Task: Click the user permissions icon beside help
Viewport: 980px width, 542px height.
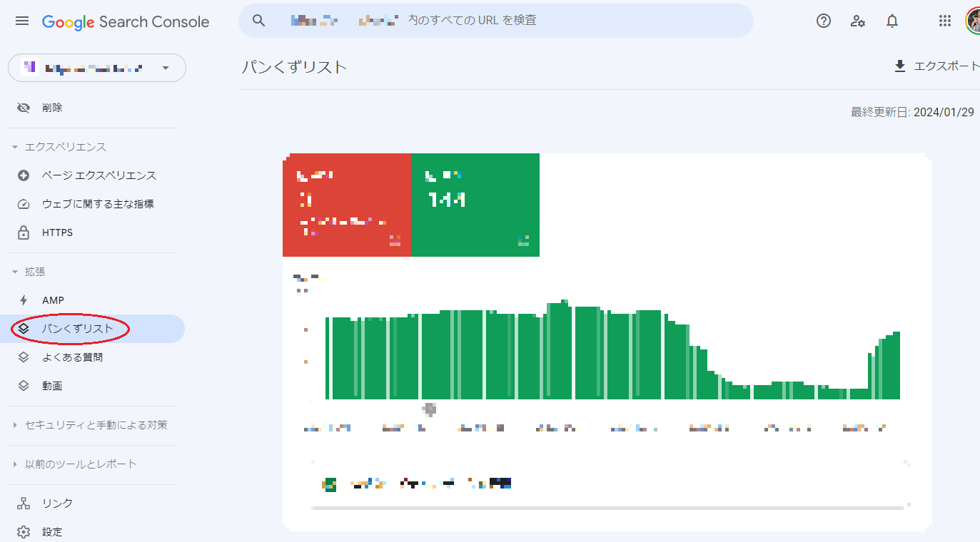Action: point(857,21)
